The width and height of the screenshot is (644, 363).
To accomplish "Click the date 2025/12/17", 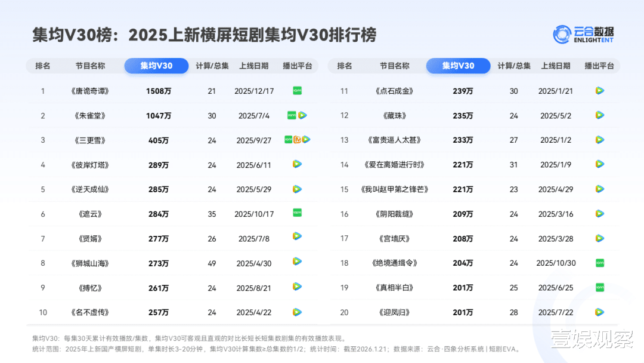I will click(254, 91).
